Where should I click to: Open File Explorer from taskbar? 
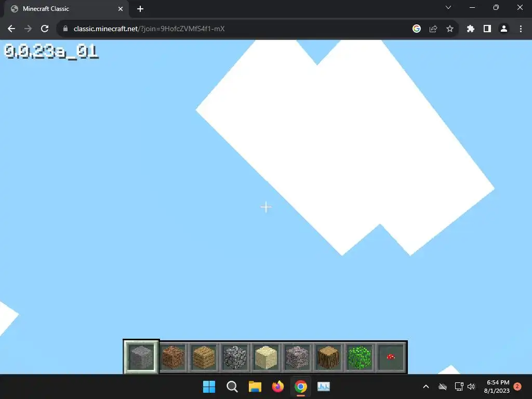click(x=255, y=387)
